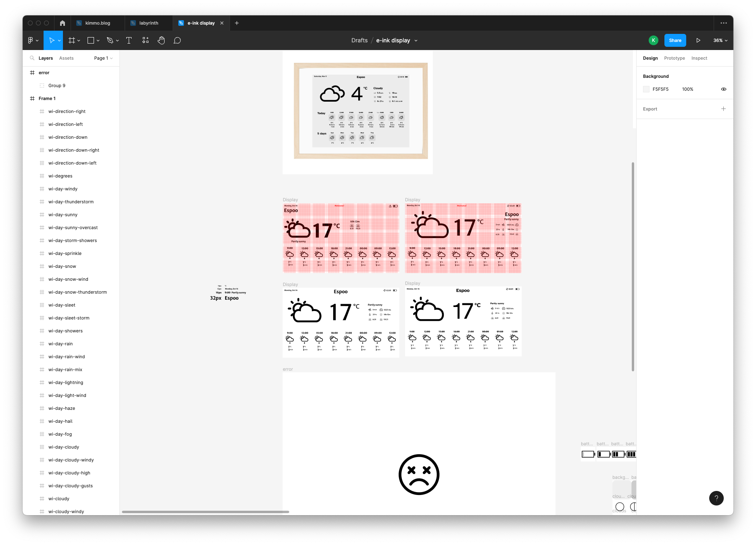Select the Comment tool
756x545 pixels.
[177, 40]
